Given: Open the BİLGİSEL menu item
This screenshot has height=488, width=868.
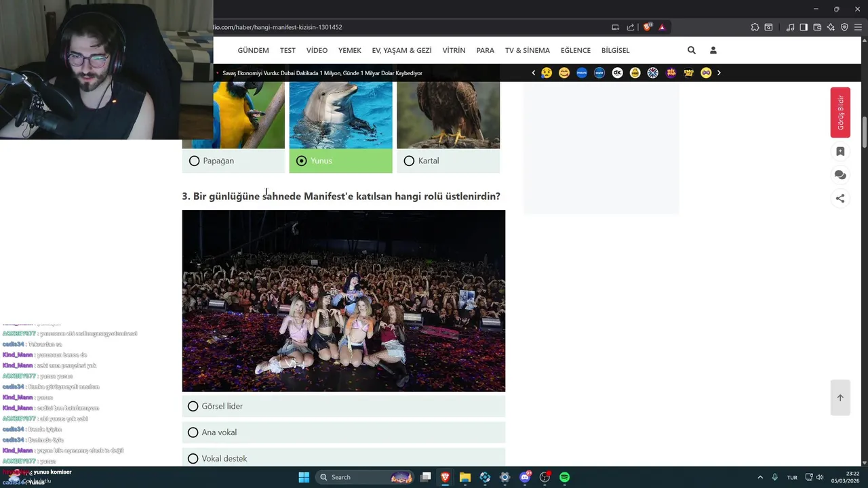Looking at the screenshot, I should pos(615,50).
